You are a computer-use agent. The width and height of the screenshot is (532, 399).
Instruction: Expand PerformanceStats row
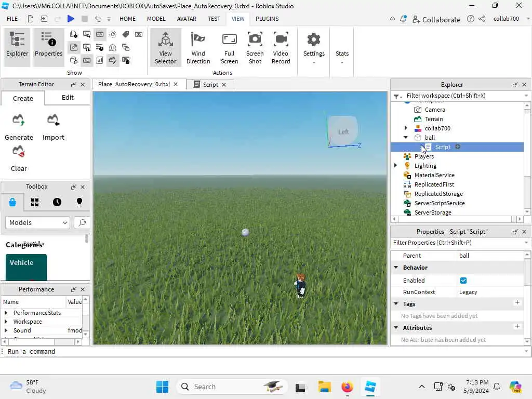point(6,312)
